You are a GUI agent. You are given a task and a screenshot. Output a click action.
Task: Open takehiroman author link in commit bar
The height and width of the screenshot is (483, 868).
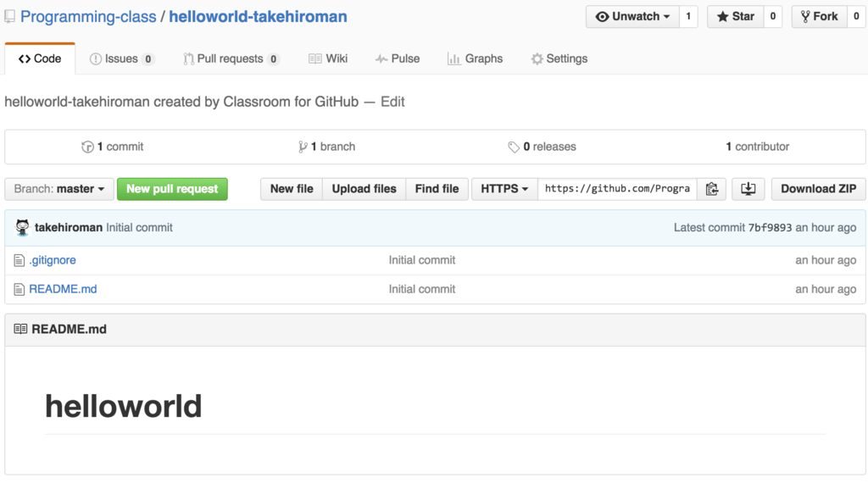[x=69, y=227]
